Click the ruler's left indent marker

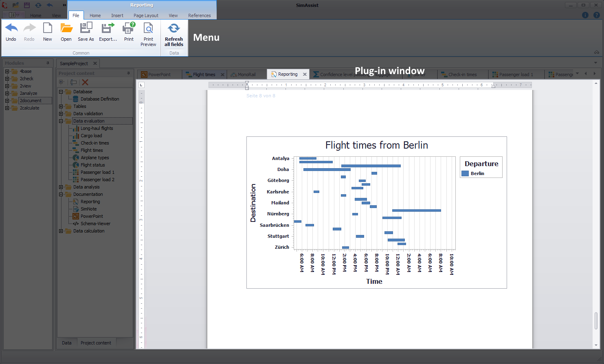pos(247,86)
